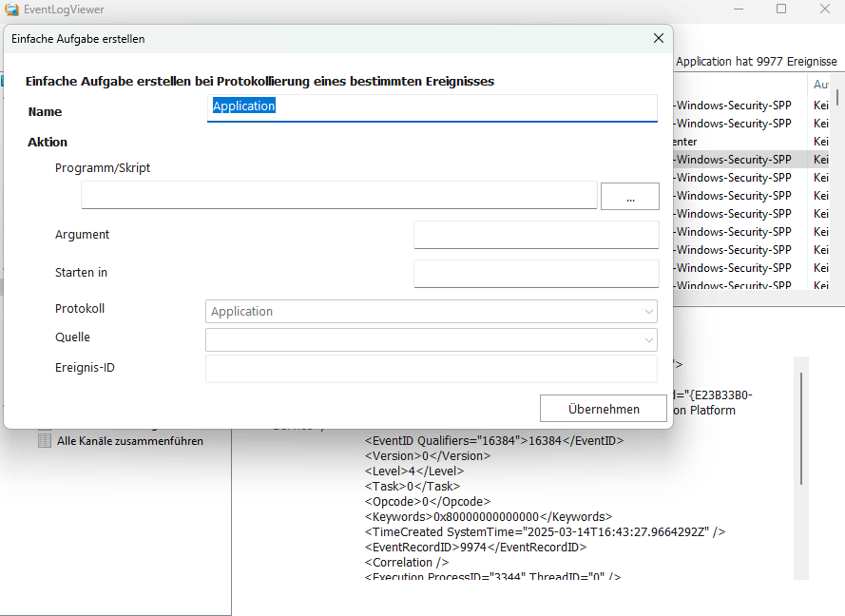Click into the Argument input field

[x=535, y=235]
